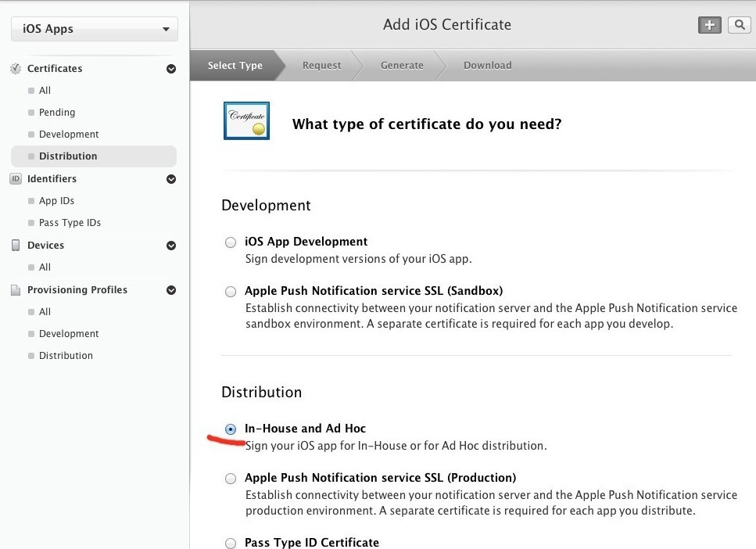Select iOS App Development radio button

click(231, 242)
